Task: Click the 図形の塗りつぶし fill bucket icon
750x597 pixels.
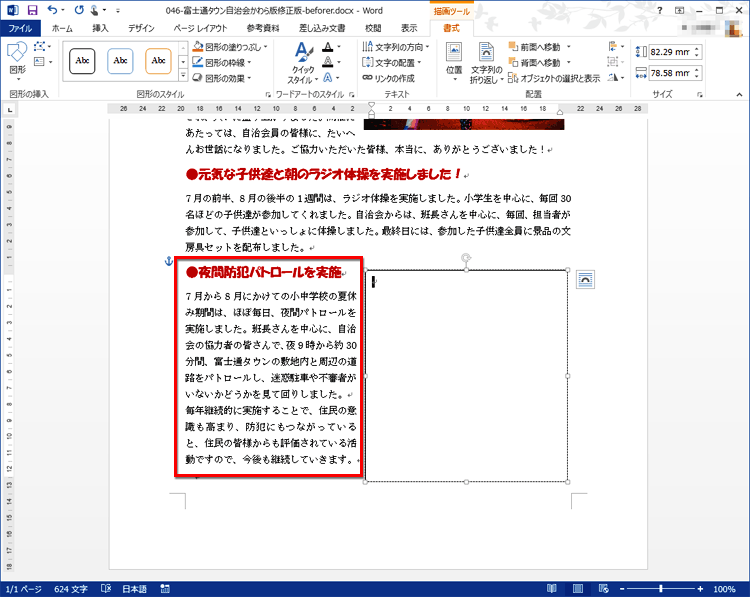Action: click(x=198, y=46)
